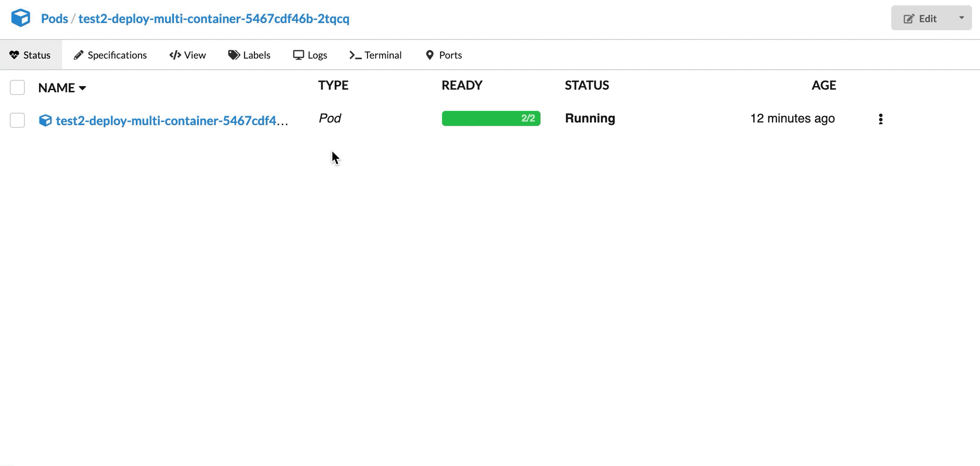Click the heartbeat icon on Status tab
This screenshot has height=466, width=980.
pyautogui.click(x=14, y=55)
